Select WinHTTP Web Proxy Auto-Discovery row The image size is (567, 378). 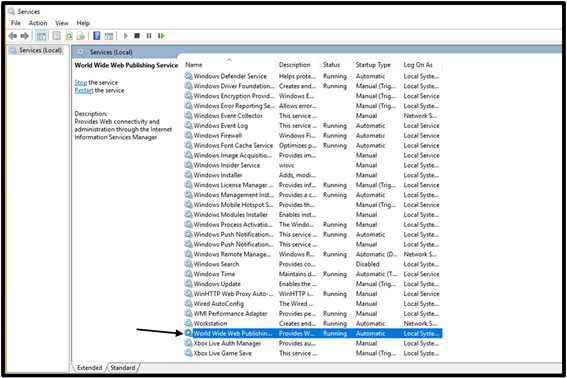coord(313,294)
